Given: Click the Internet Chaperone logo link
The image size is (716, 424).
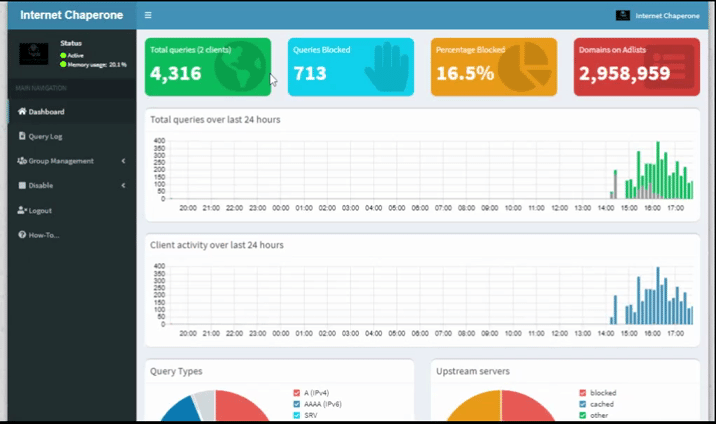Looking at the screenshot, I should [71, 15].
